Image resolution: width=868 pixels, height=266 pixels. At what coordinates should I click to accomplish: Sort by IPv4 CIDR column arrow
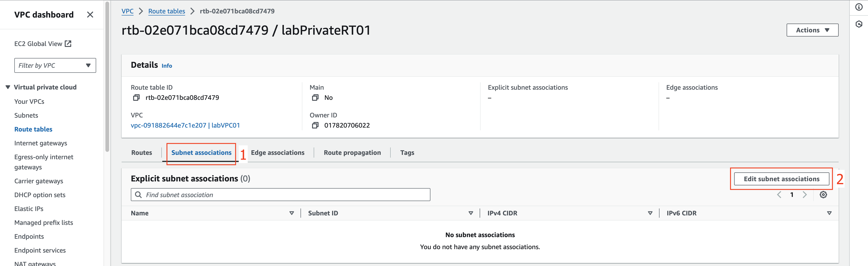coord(650,213)
